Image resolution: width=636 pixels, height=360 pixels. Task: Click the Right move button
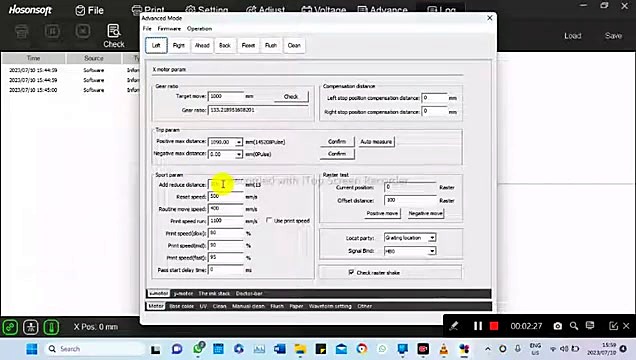point(179,45)
